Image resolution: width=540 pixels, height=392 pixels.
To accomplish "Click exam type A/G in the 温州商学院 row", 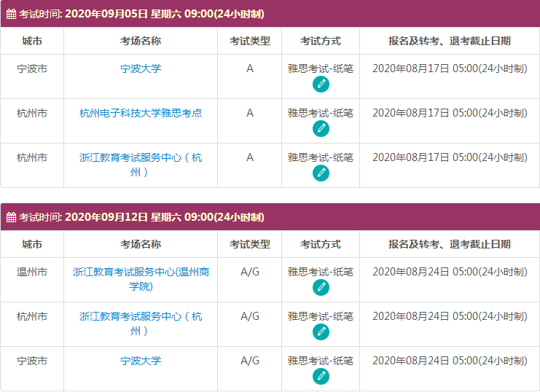I will pyautogui.click(x=250, y=272).
